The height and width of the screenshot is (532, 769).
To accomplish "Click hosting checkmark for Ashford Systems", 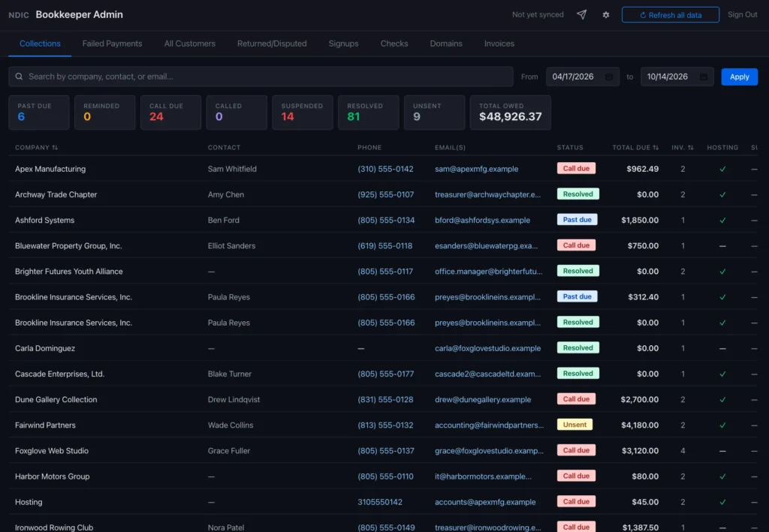I will [722, 221].
